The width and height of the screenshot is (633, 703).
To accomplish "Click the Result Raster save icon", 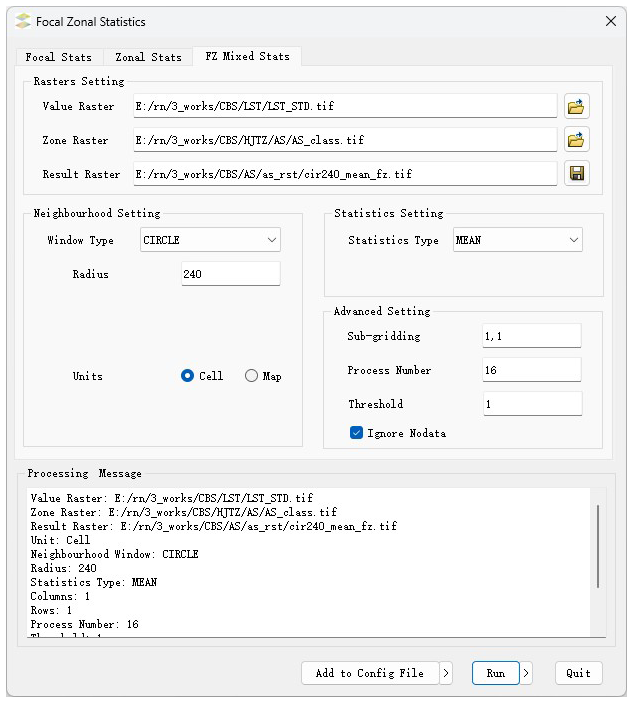I will pos(576,174).
